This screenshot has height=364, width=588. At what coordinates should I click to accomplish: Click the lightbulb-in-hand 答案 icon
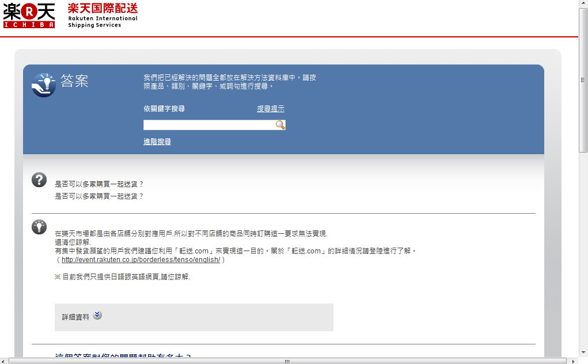point(44,85)
